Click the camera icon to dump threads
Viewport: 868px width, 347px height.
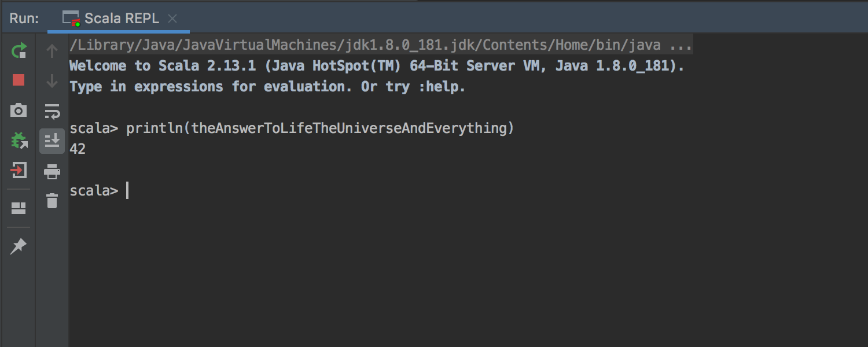[19, 110]
